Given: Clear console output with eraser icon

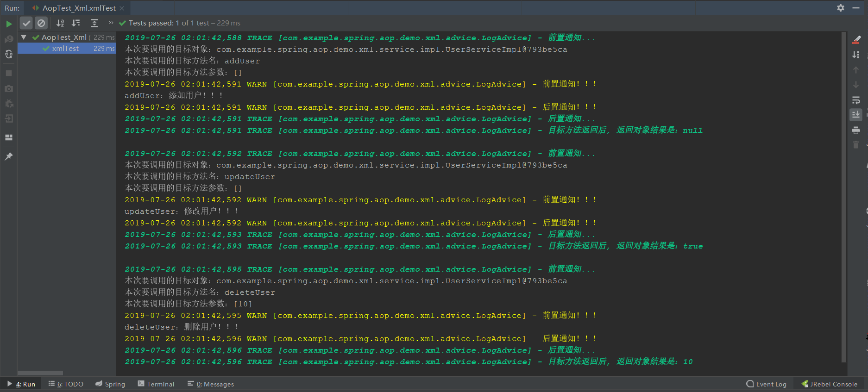Looking at the screenshot, I should 856,40.
